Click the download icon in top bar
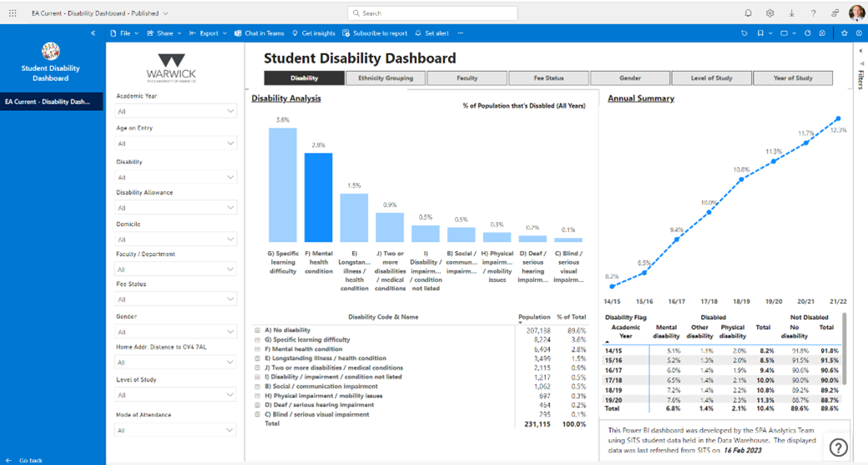868x465 pixels. point(791,13)
